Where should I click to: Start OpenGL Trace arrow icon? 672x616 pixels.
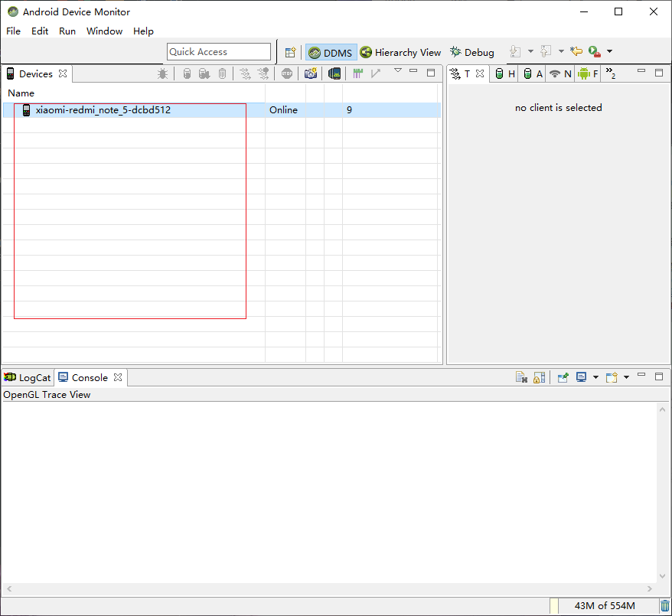click(x=376, y=73)
